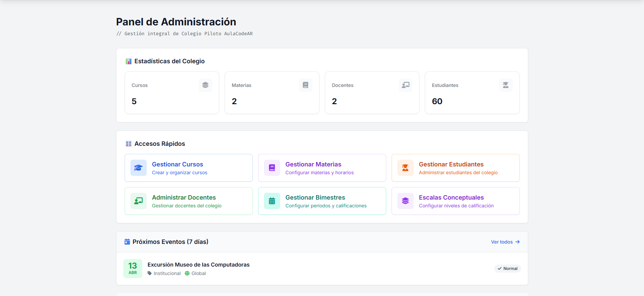Click the Accesos Rápidos heading

pyautogui.click(x=160, y=144)
